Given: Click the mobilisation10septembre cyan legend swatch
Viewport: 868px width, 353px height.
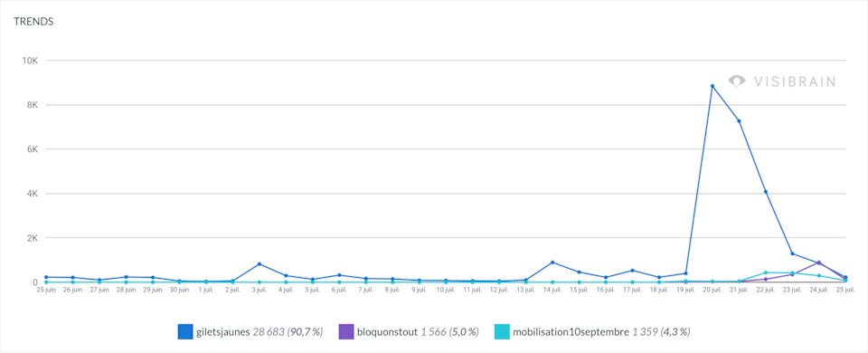Looking at the screenshot, I should point(502,331).
